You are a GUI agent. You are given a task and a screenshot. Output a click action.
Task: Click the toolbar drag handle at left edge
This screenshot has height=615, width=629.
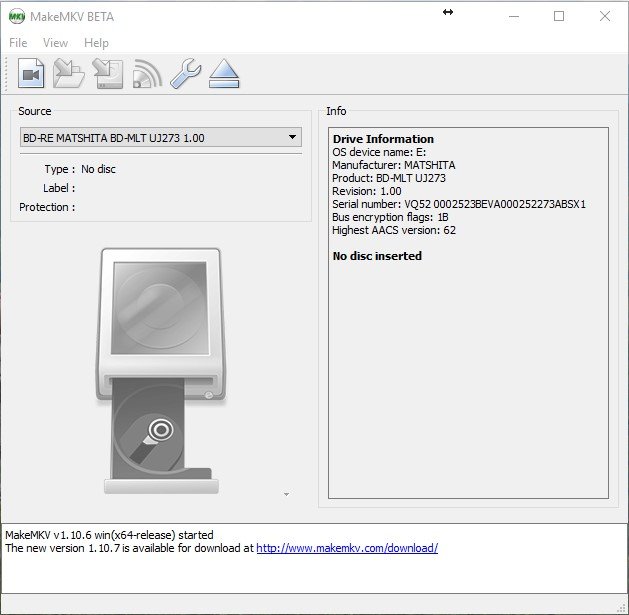tap(6, 74)
